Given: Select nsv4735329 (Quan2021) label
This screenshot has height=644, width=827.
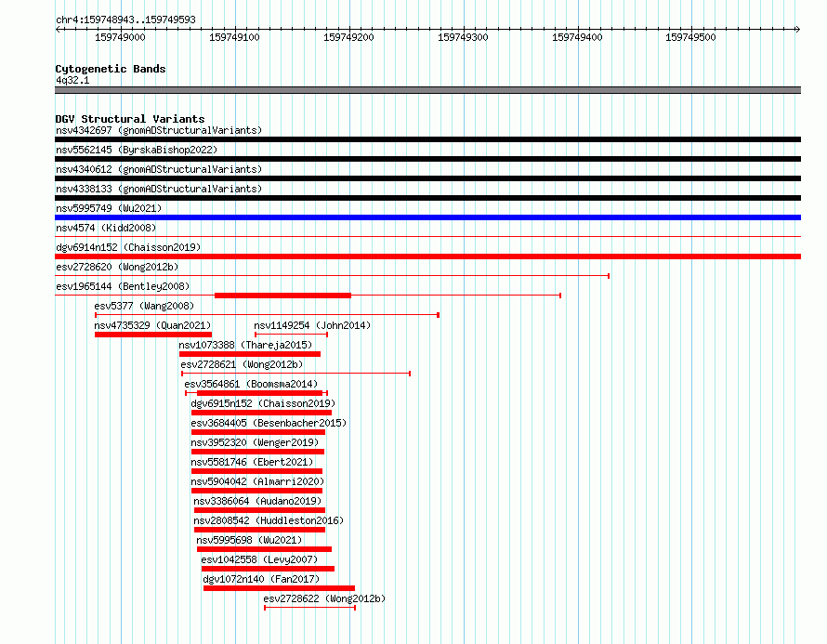Looking at the screenshot, I should 152,325.
